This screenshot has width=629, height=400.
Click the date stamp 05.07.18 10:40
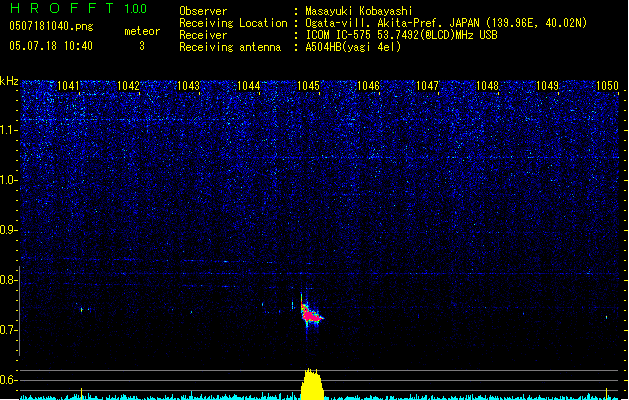51,46
